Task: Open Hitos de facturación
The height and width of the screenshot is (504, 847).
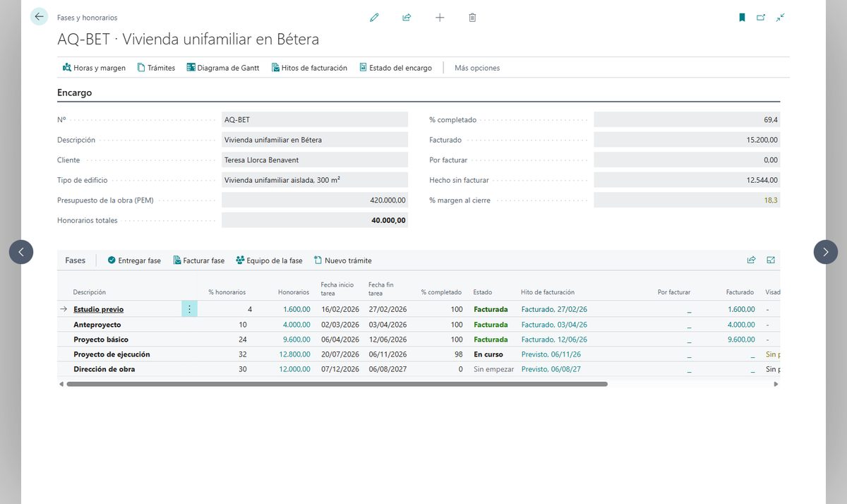Action: (x=309, y=68)
